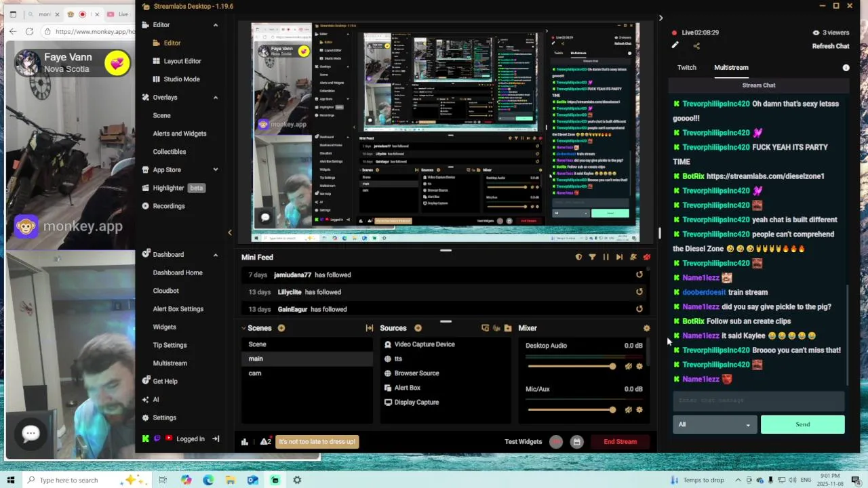
Task: Expand the Scenes collection dropdown chevron
Action: coord(243,328)
